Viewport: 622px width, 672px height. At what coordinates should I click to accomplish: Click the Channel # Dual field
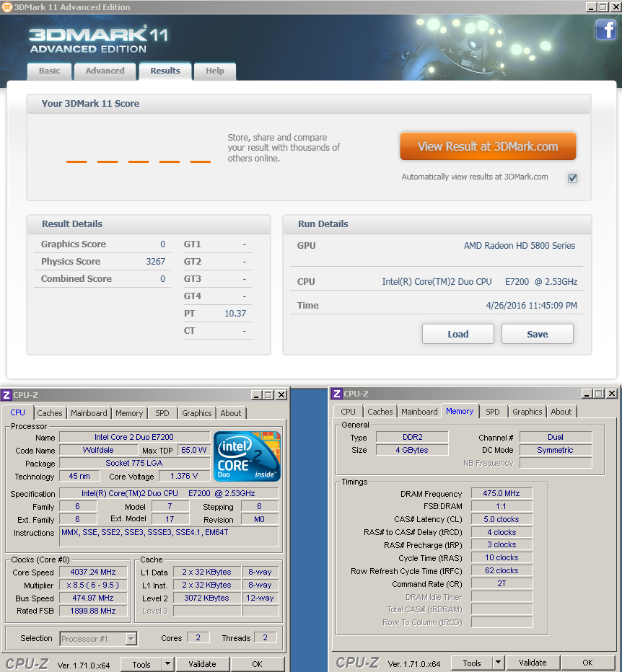coord(556,437)
